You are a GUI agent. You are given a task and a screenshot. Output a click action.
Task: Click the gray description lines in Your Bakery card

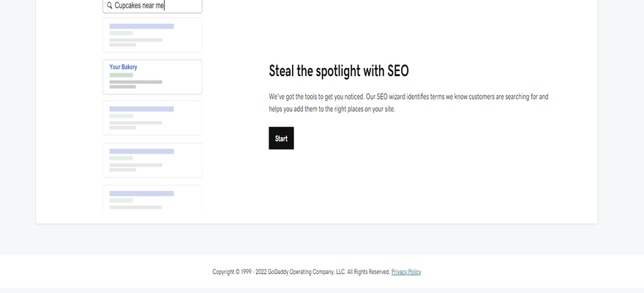tap(135, 84)
